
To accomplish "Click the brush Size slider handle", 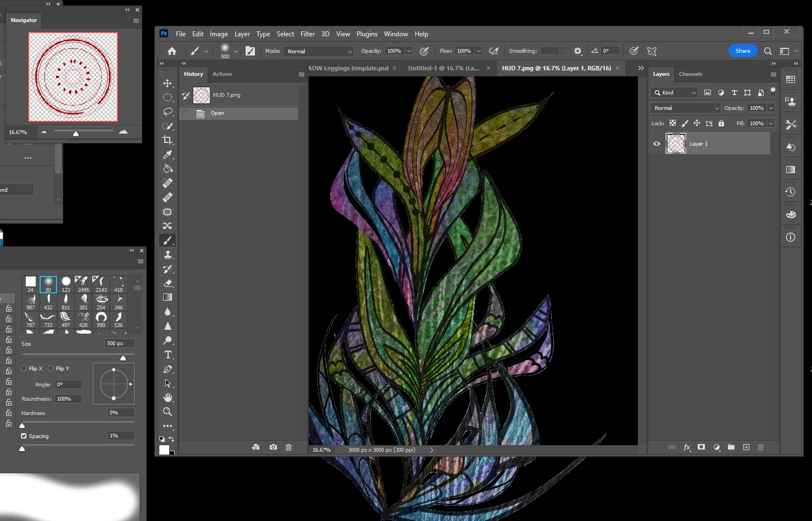I will coord(123,358).
